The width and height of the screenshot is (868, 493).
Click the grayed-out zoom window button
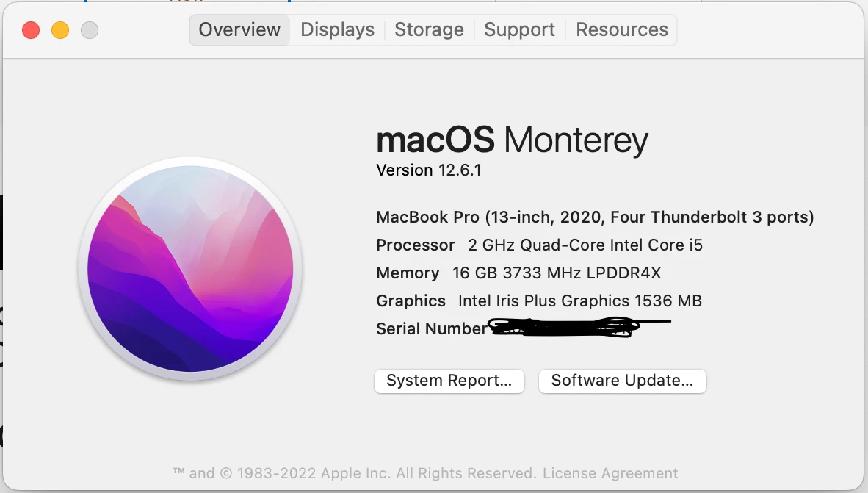point(90,30)
